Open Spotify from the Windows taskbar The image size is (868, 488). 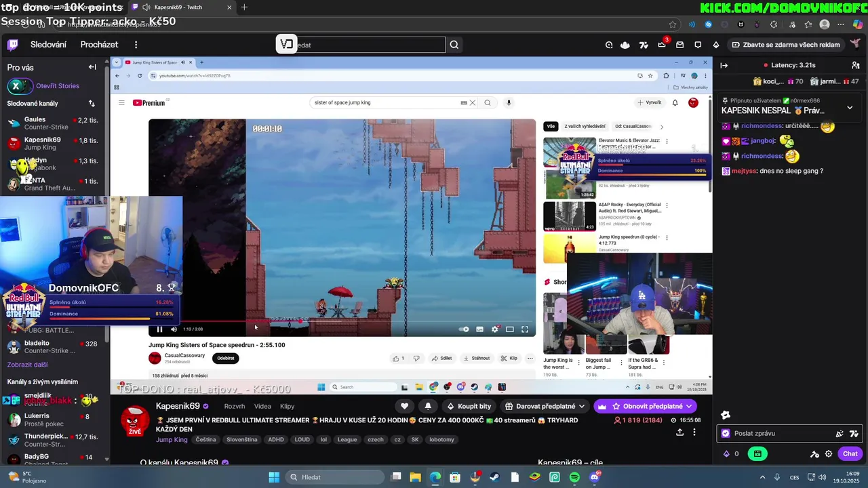[x=574, y=477]
